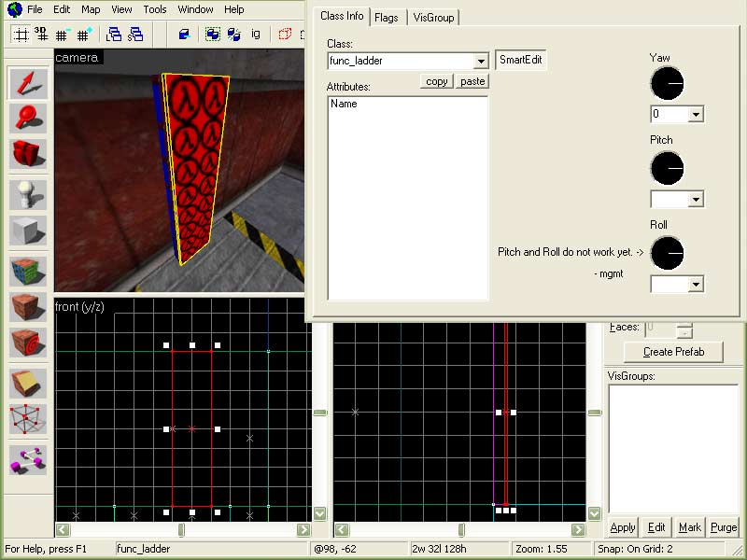Click the empty VisGroups list box
The image size is (747, 560).
click(x=673, y=449)
